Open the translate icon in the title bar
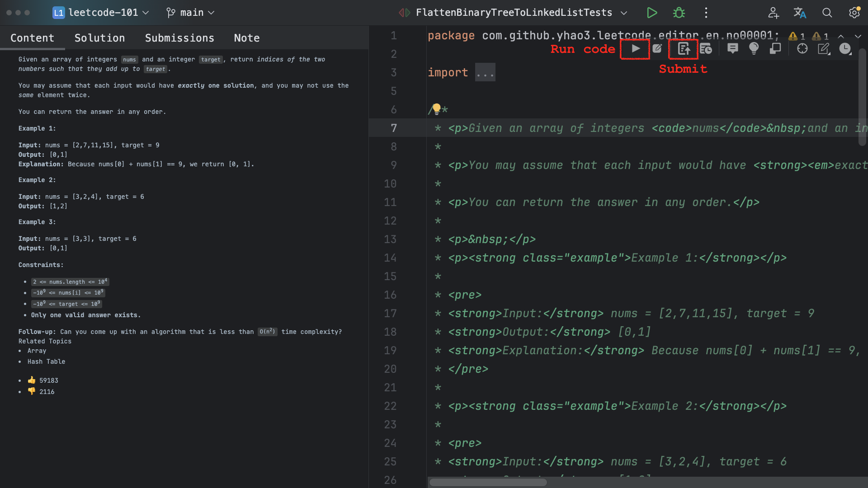 [x=800, y=13]
